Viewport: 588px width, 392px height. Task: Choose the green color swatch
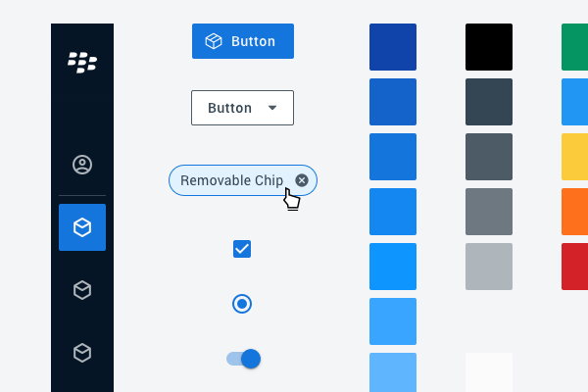pyautogui.click(x=575, y=47)
